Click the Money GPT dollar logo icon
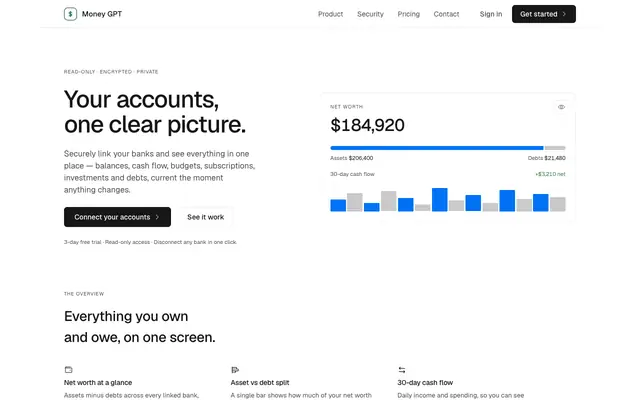 70,14
